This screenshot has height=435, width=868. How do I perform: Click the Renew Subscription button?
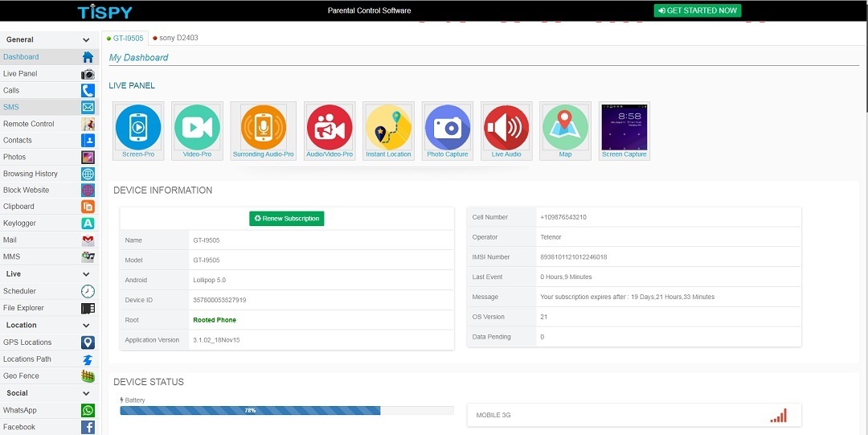(x=286, y=219)
